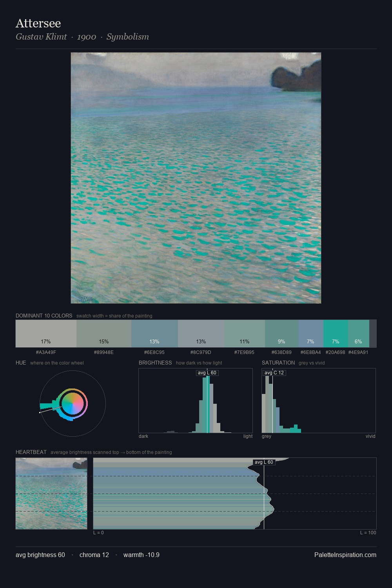Image resolution: width=392 pixels, height=588 pixels.
Task: Open the main Attersee painting image
Action: [196, 178]
